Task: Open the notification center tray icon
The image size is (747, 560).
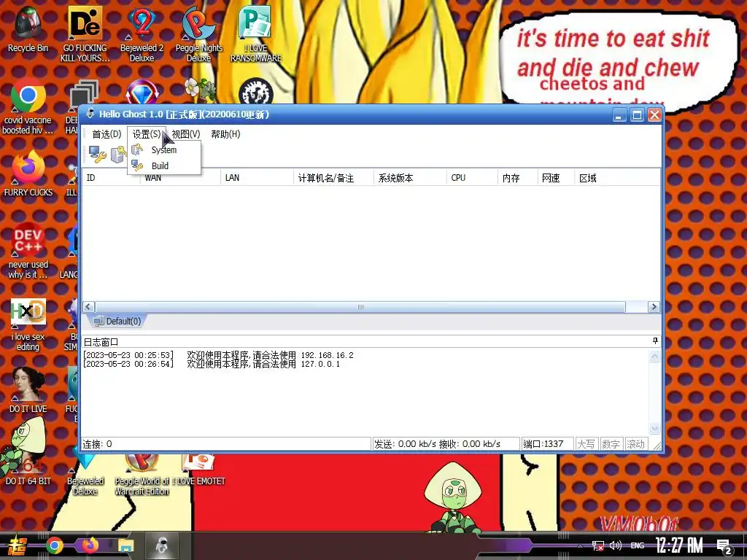Action: pos(724,546)
